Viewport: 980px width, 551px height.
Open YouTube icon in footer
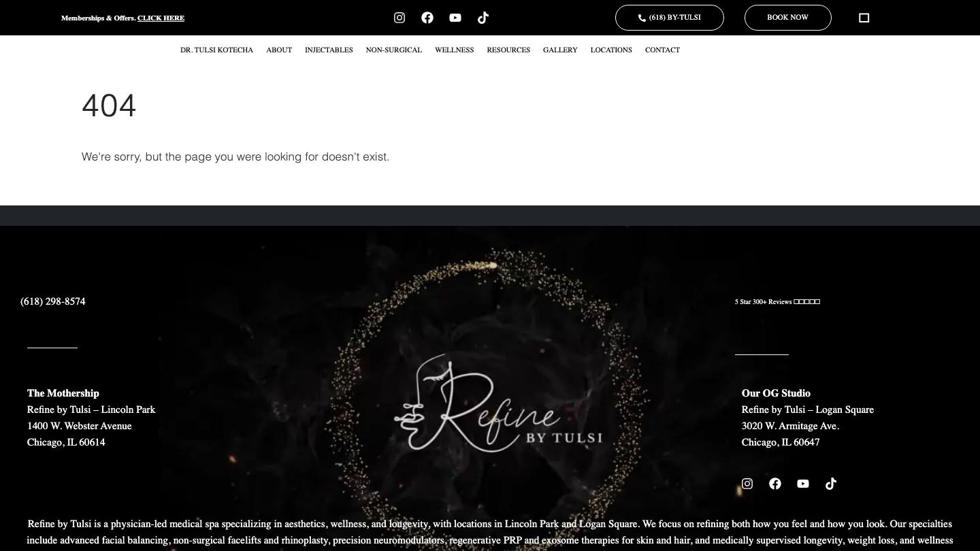803,484
